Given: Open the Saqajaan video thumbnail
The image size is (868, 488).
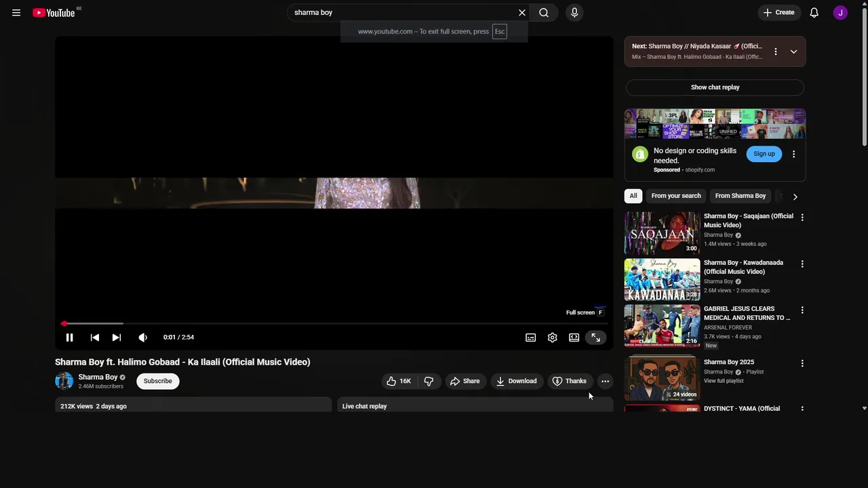Looking at the screenshot, I should [663, 233].
